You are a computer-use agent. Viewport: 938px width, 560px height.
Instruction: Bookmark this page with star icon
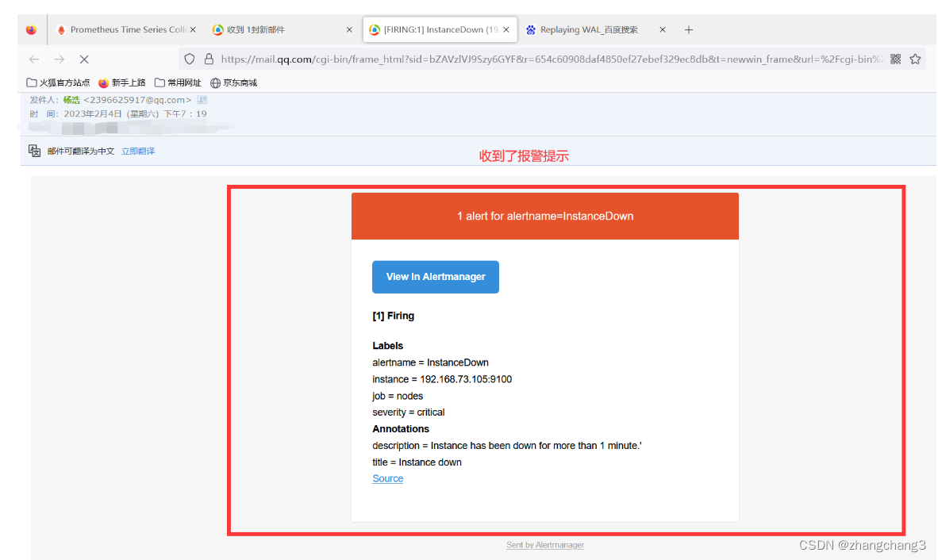coord(915,59)
